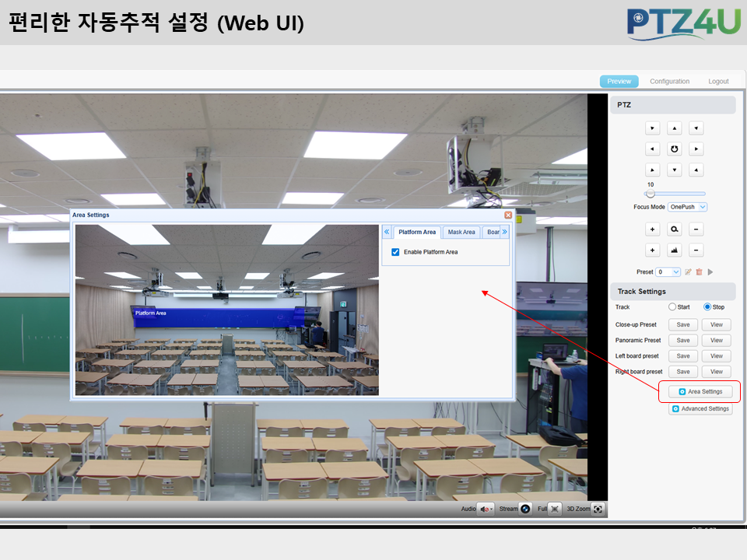Call preset with play arrow icon
The height and width of the screenshot is (560, 747).
pos(710,272)
